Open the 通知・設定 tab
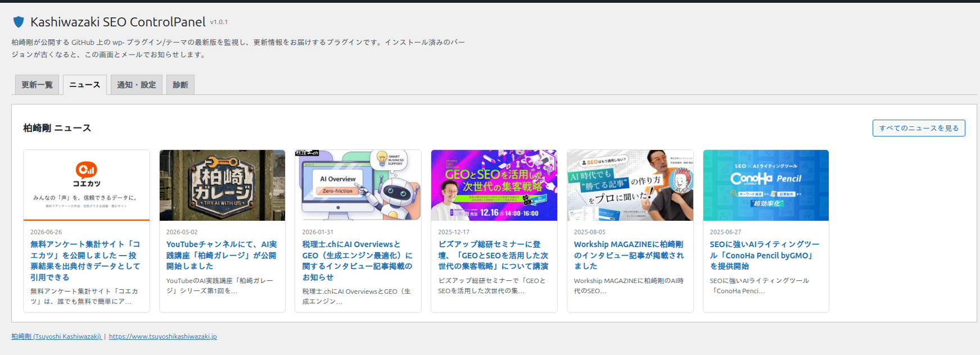Viewport: 980px width, 355px height. click(x=137, y=85)
